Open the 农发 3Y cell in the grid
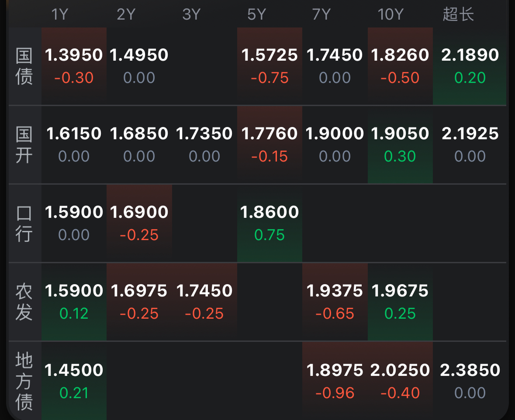 click(204, 301)
